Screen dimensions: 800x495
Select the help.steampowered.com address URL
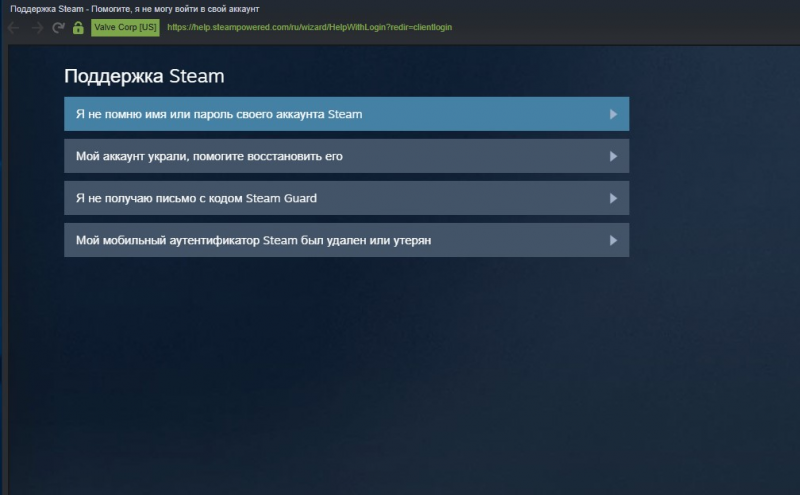point(309,28)
